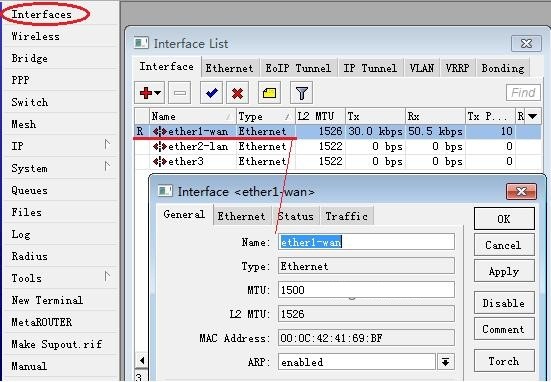Launch New Terminal from the sidebar
This screenshot has height=382, width=551.
click(x=47, y=300)
